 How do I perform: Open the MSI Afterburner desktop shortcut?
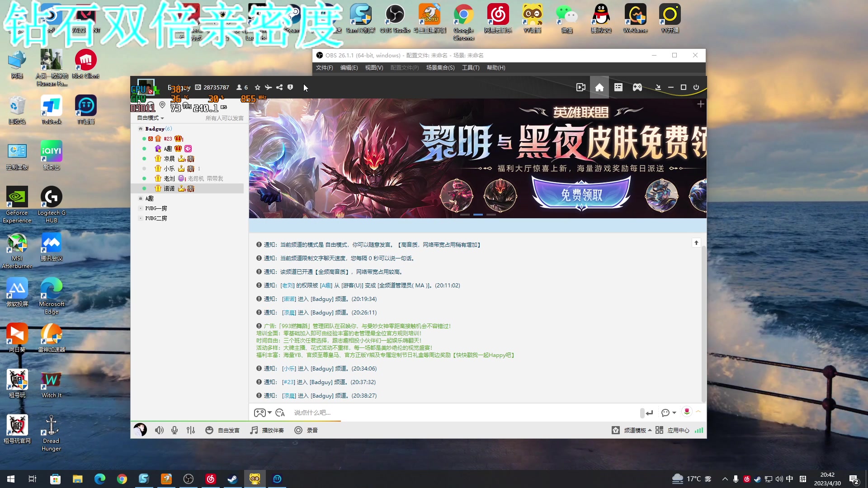point(17,251)
